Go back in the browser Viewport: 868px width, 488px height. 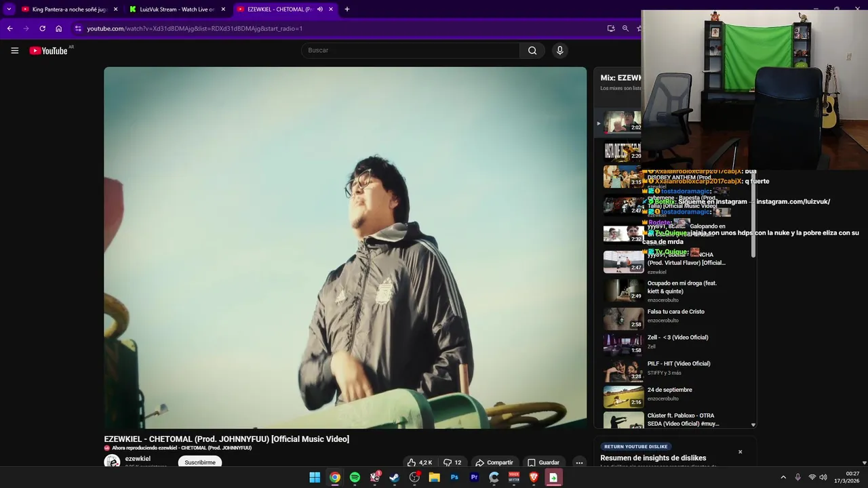pyautogui.click(x=9, y=28)
